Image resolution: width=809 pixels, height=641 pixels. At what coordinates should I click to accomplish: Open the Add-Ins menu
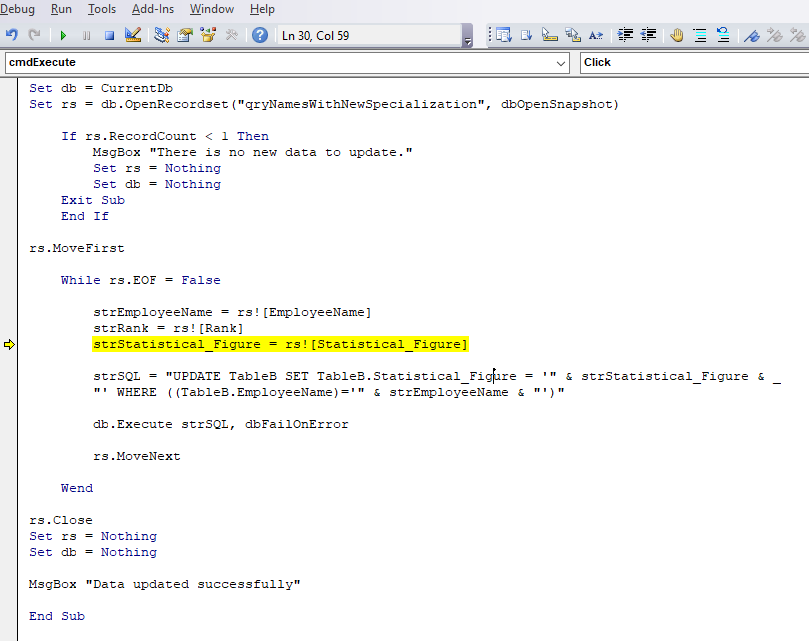(153, 9)
